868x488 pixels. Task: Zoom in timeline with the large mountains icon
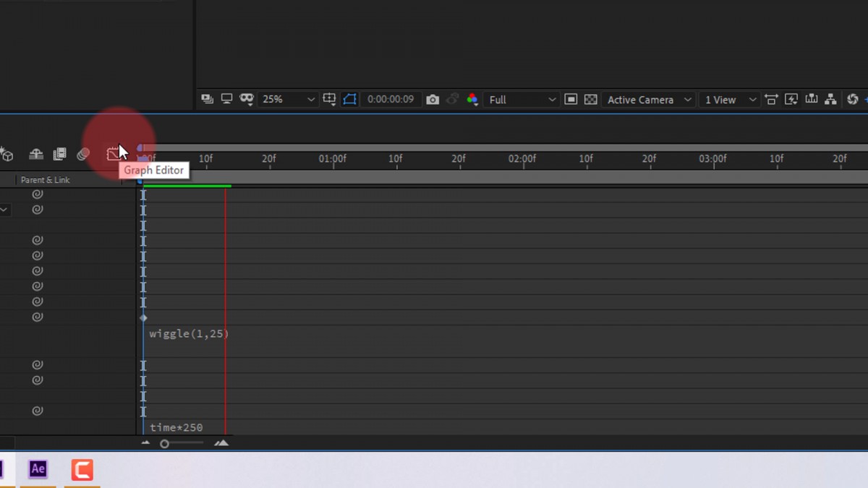pos(221,443)
